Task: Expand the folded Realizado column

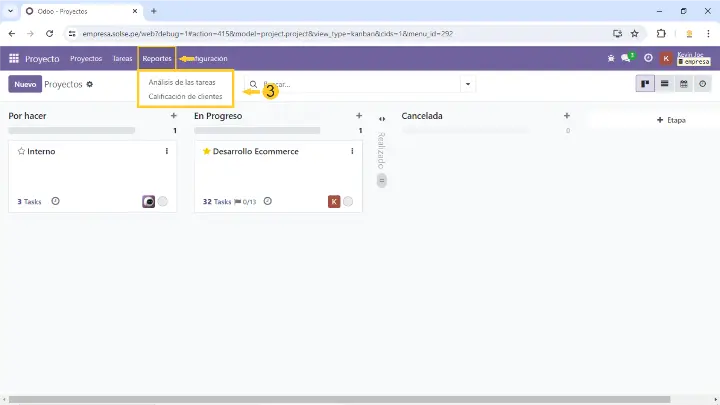Action: (382, 119)
